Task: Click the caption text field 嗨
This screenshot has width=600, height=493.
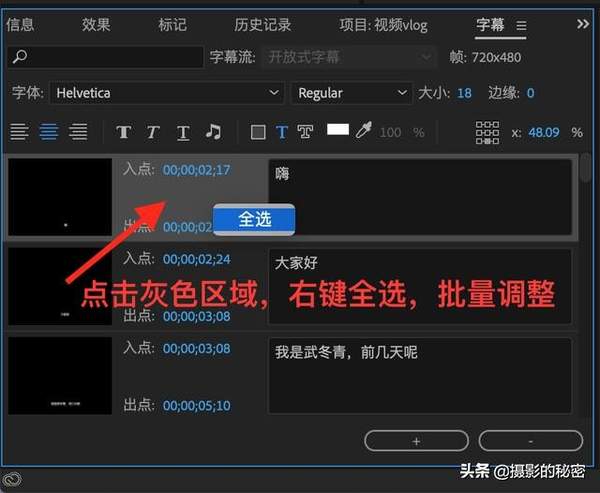Action: click(420, 197)
